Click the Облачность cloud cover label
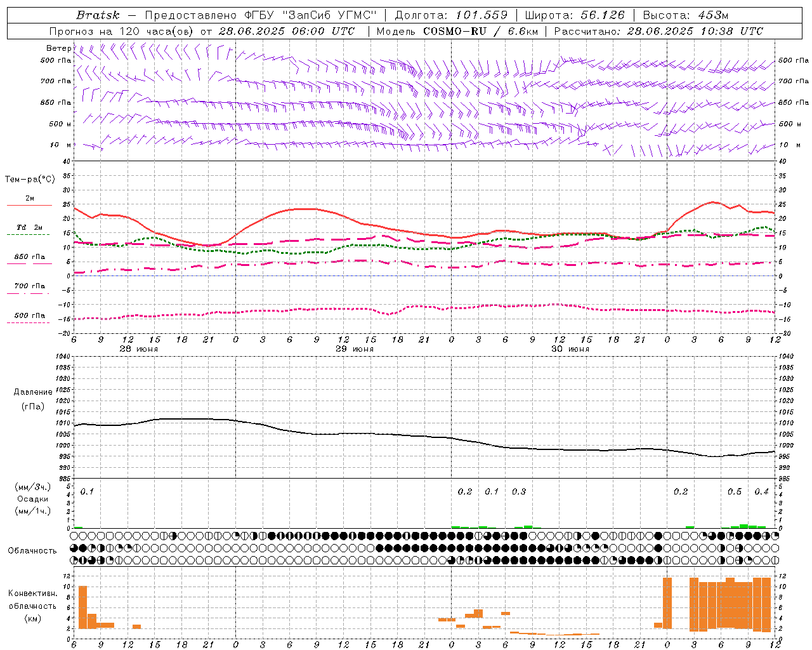812x650 pixels. pyautogui.click(x=32, y=551)
